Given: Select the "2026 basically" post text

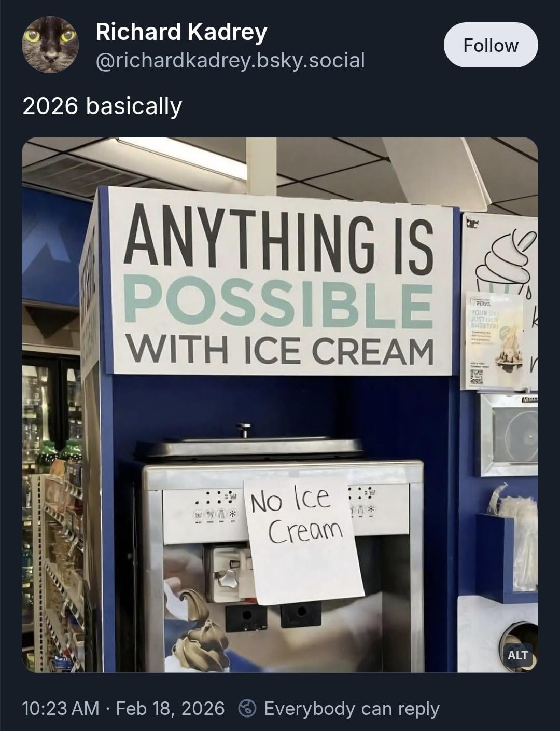Looking at the screenshot, I should [x=102, y=106].
